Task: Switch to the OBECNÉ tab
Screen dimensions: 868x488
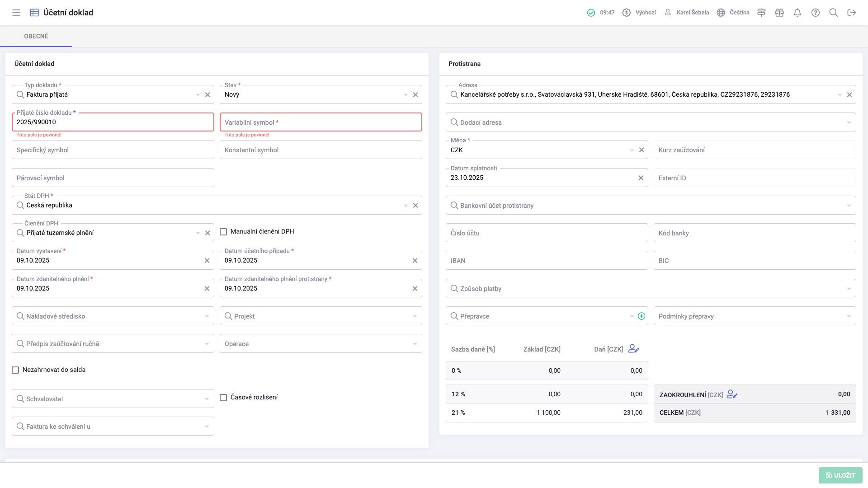Action: pos(36,36)
